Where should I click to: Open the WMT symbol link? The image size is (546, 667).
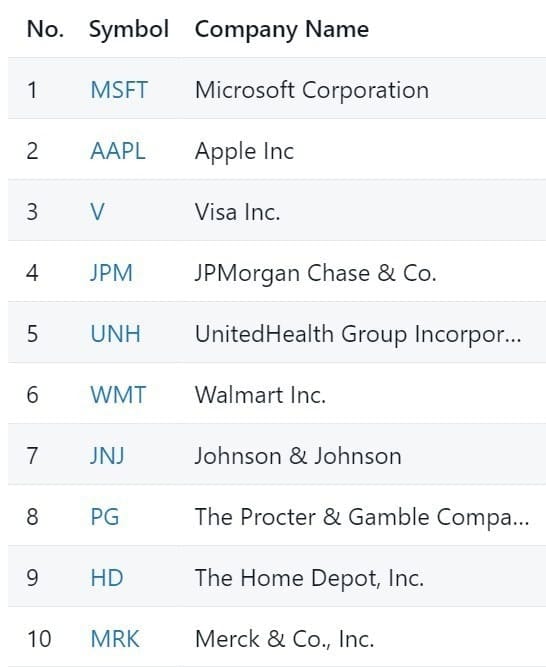(118, 394)
